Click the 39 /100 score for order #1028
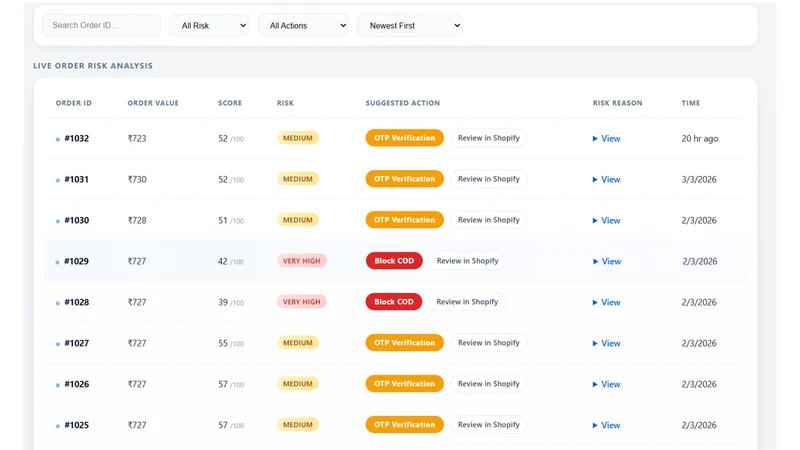 tap(231, 302)
